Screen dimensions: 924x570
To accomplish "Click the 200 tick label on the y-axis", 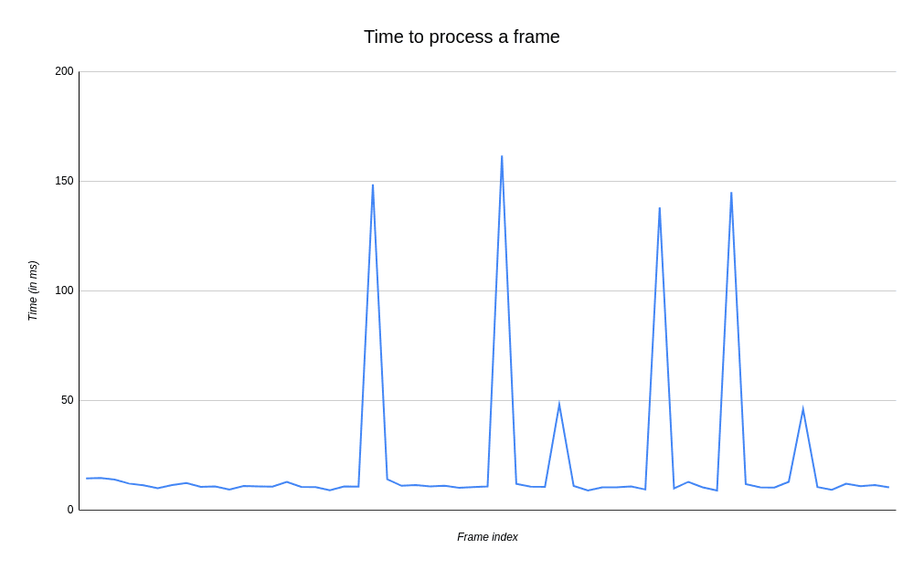I will point(64,71).
